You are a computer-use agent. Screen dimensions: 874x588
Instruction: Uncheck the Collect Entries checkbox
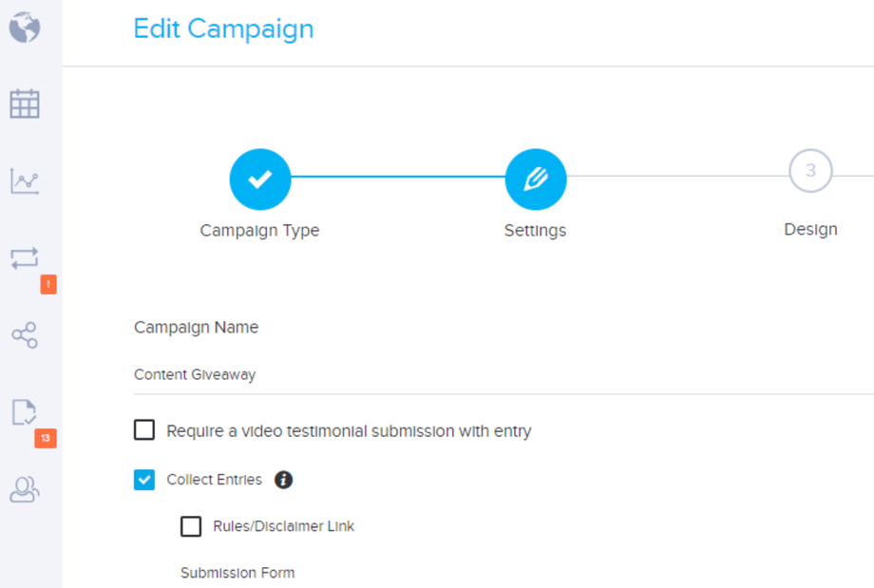pyautogui.click(x=144, y=480)
